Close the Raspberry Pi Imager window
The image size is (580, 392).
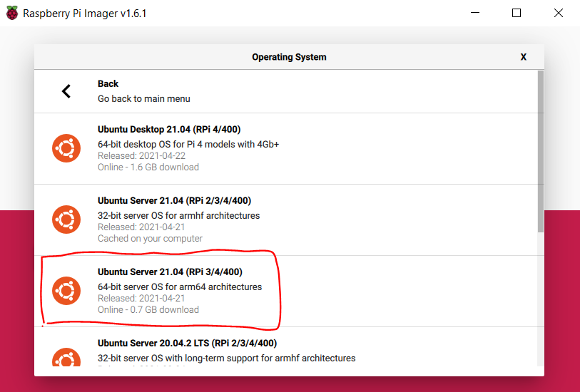[558, 13]
